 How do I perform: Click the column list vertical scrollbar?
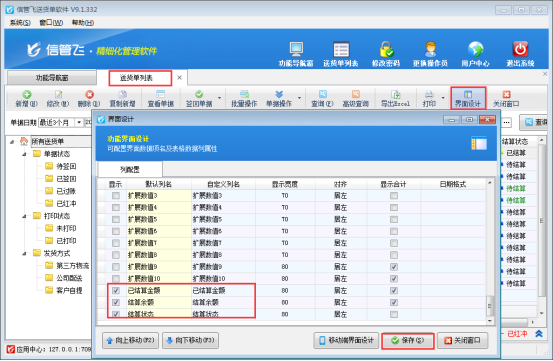point(490,251)
